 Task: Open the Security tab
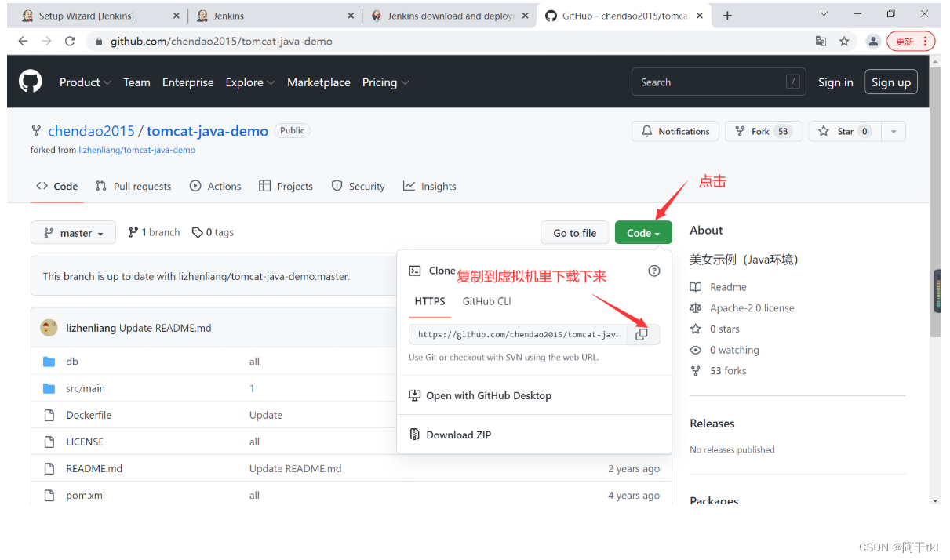(x=359, y=186)
